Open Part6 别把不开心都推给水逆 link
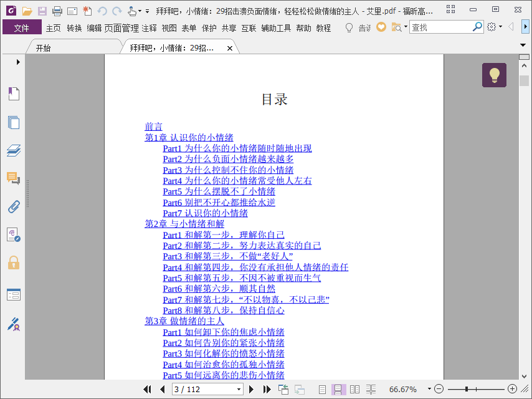 pyautogui.click(x=219, y=203)
